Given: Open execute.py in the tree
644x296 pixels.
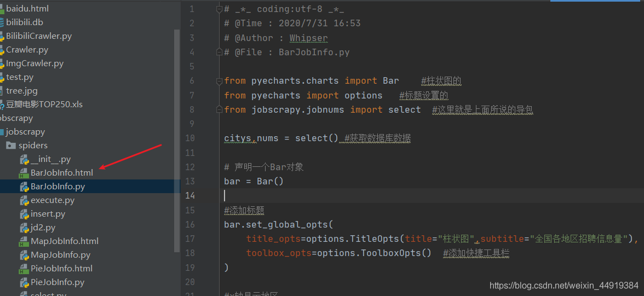Looking at the screenshot, I should coord(53,200).
